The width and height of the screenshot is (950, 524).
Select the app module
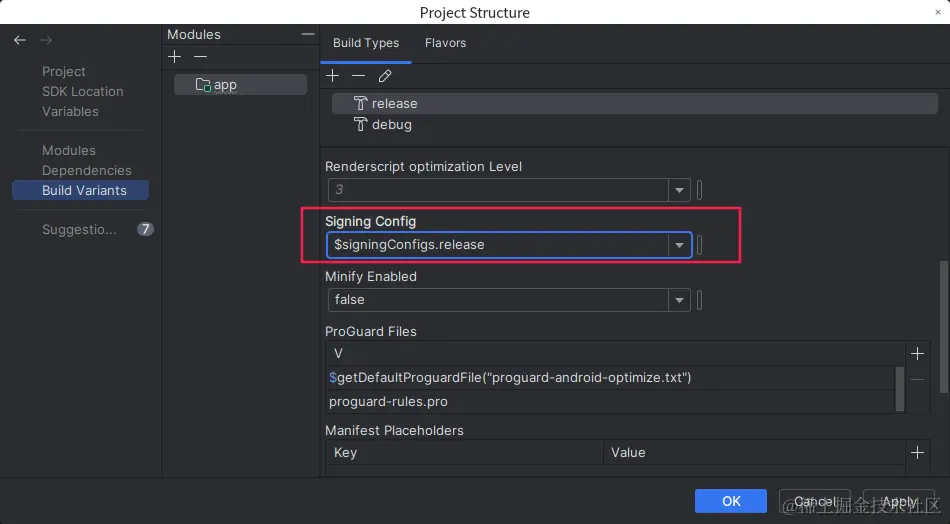tap(225, 85)
